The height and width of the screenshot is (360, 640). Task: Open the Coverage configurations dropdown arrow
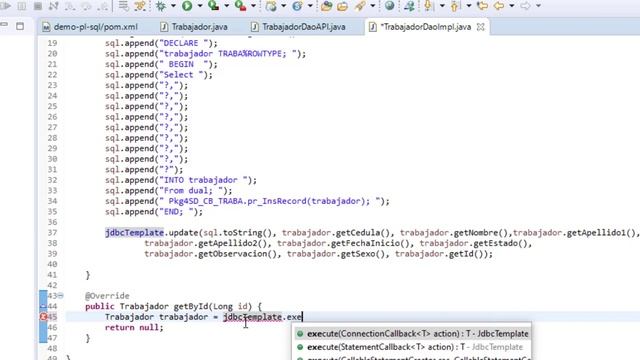[x=226, y=6]
